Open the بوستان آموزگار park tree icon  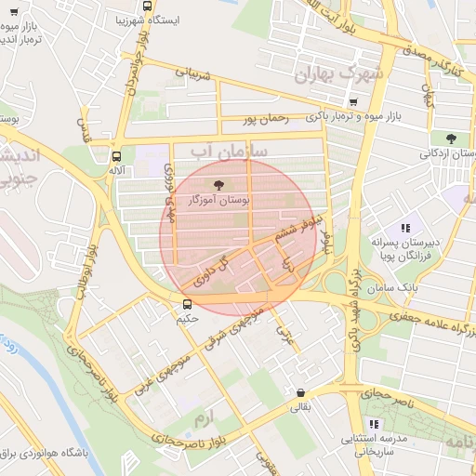(x=218, y=185)
